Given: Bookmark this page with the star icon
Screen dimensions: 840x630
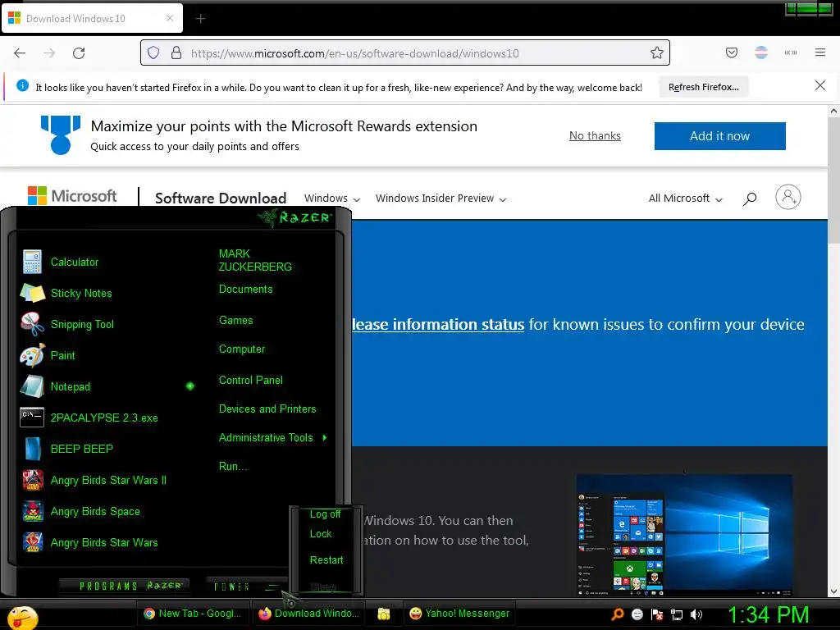Looking at the screenshot, I should pyautogui.click(x=657, y=52).
